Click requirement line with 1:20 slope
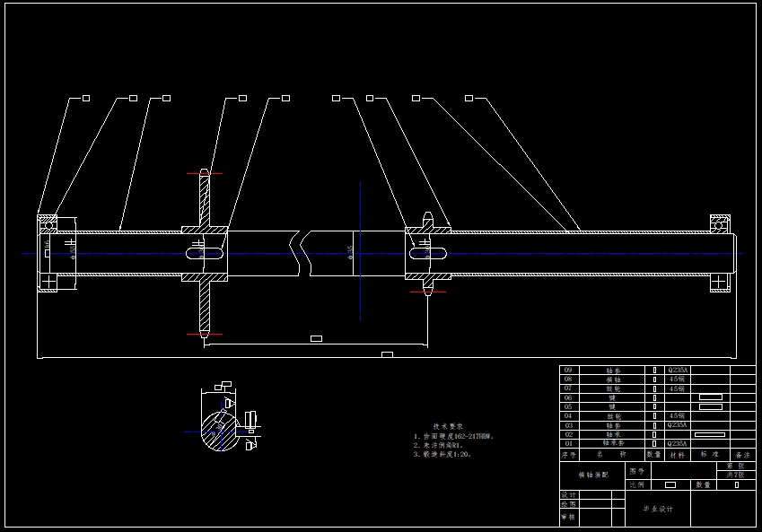 [x=442, y=454]
